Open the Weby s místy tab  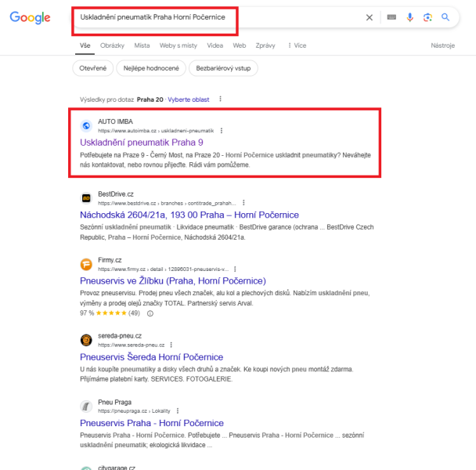pos(178,45)
